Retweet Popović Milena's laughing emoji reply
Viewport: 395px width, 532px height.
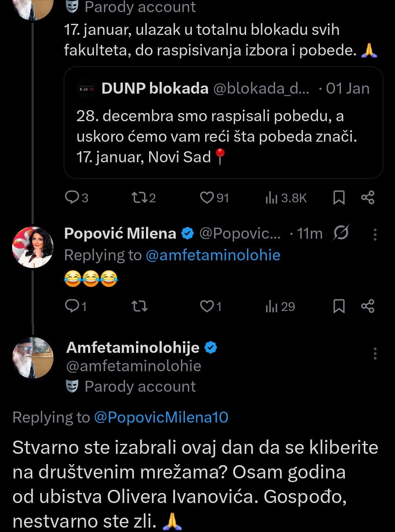139,306
